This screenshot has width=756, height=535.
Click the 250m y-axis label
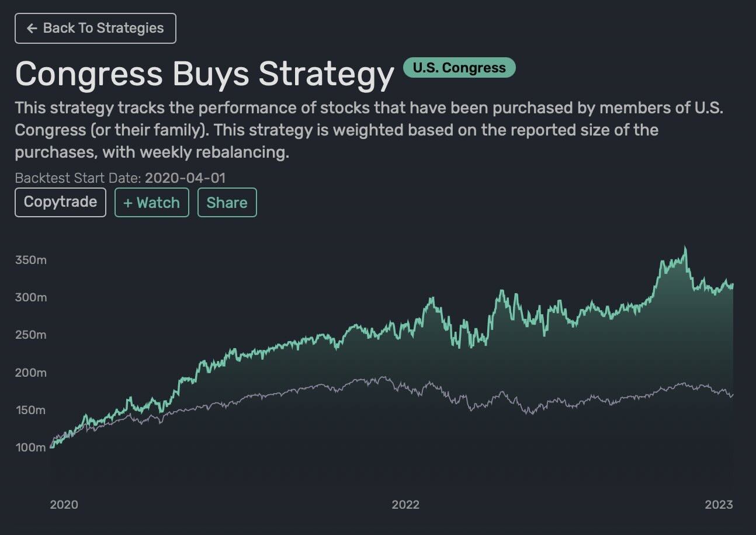pyautogui.click(x=30, y=335)
